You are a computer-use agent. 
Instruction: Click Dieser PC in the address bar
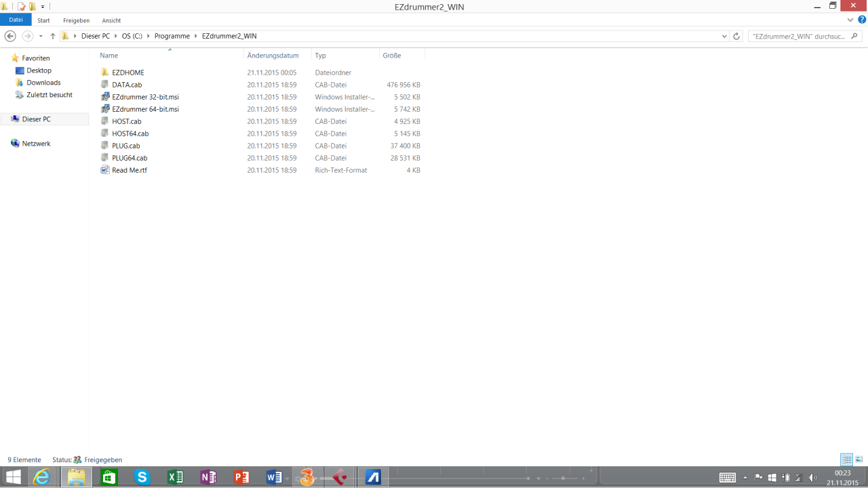coord(95,36)
